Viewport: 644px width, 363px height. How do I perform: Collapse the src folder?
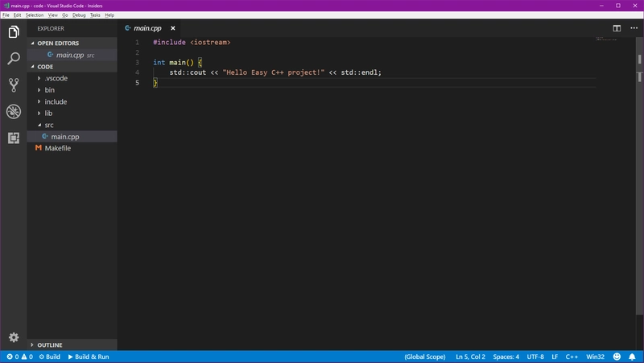click(49, 126)
